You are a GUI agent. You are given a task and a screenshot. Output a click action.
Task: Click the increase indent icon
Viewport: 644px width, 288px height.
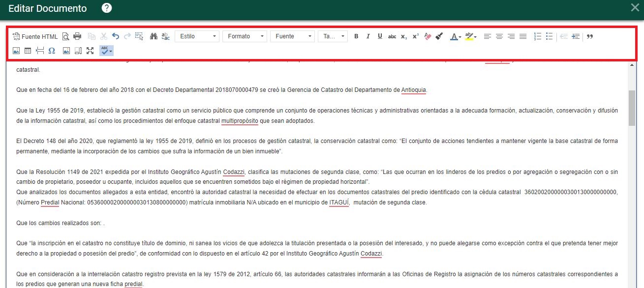(x=576, y=36)
